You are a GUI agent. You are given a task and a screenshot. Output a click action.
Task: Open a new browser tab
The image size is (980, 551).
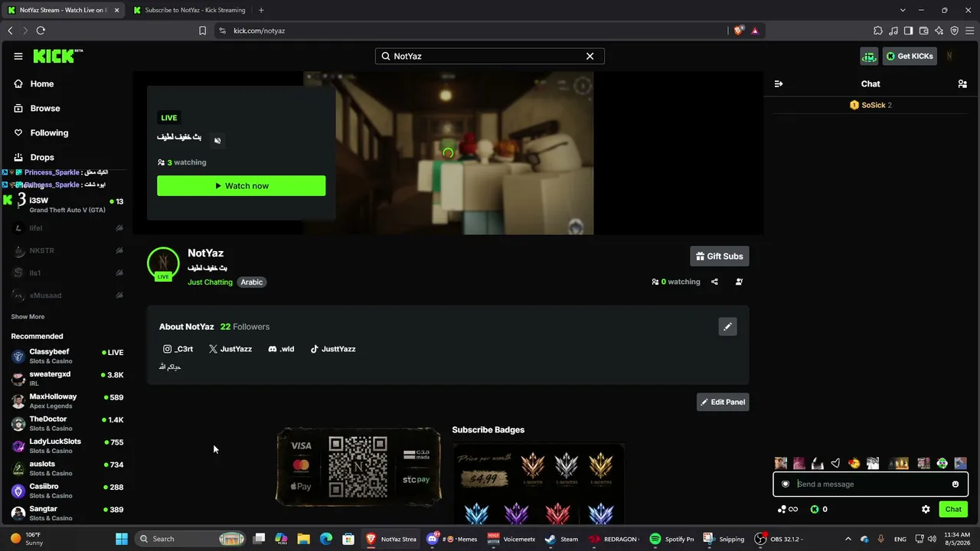coord(261,10)
